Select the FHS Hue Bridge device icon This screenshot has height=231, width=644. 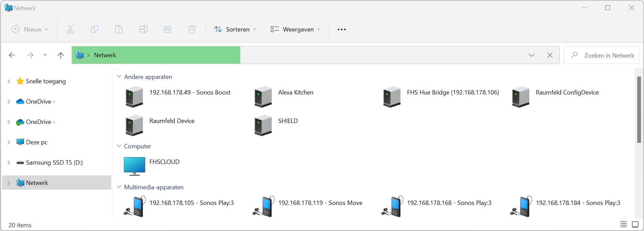tap(392, 97)
